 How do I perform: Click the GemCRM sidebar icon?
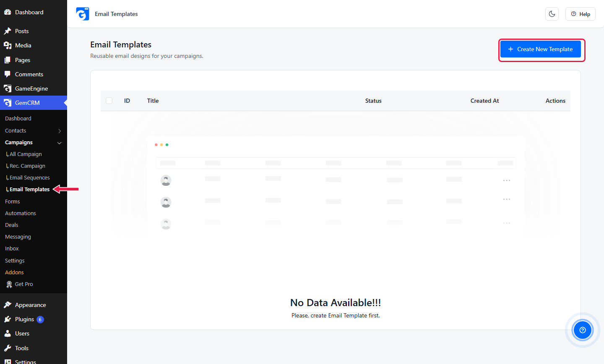tap(8, 103)
